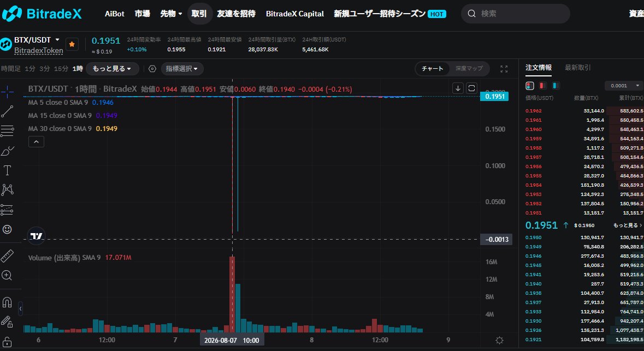
Task: Open the BitradexToken info link
Action: [39, 51]
